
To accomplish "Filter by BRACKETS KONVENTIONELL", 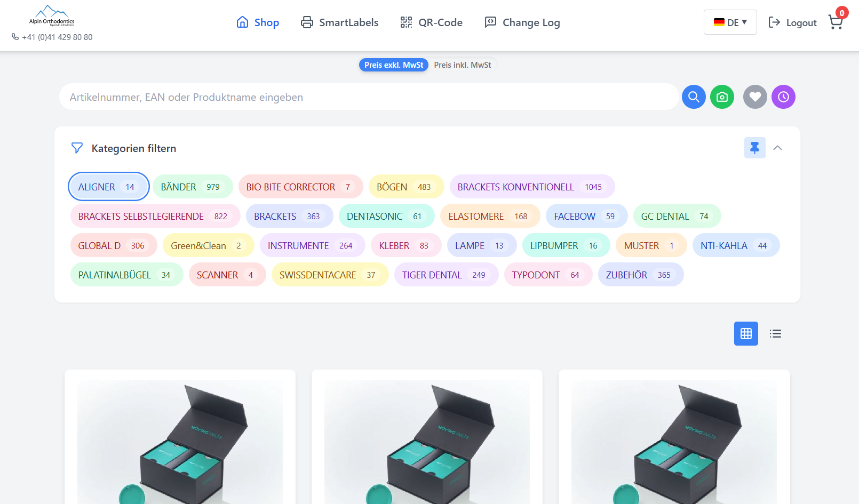I will tap(532, 187).
